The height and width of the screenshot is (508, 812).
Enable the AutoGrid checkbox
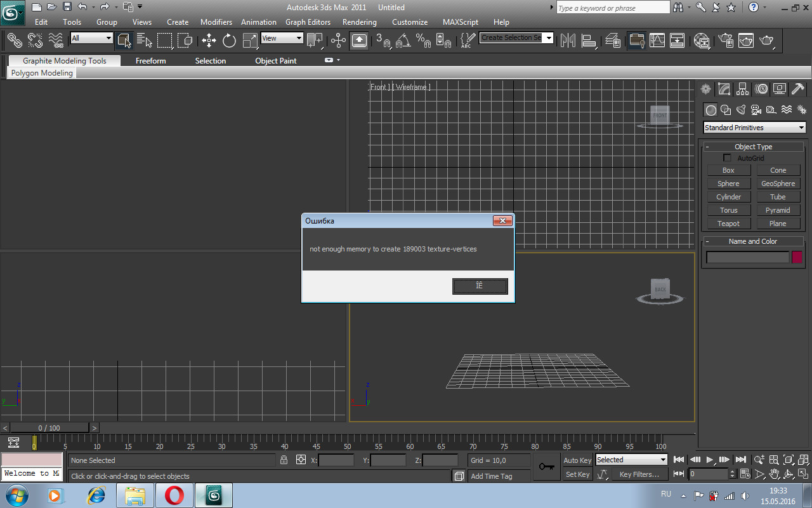[727, 158]
